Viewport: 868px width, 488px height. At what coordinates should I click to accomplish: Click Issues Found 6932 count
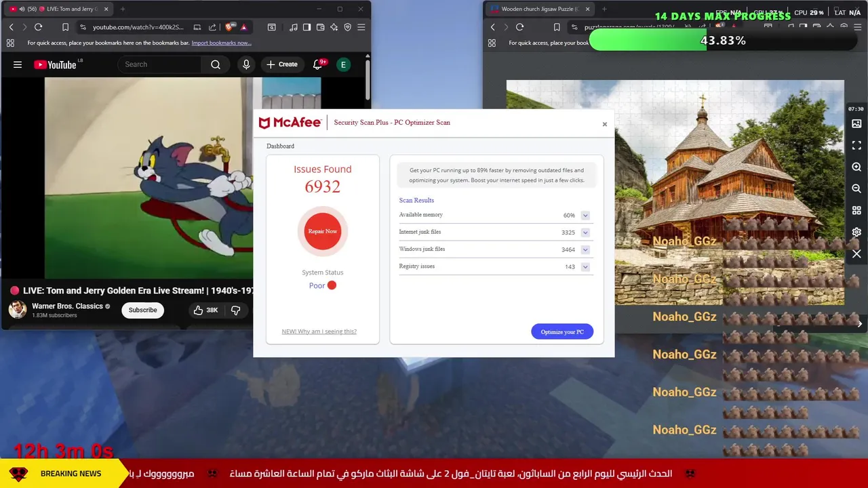tap(322, 187)
